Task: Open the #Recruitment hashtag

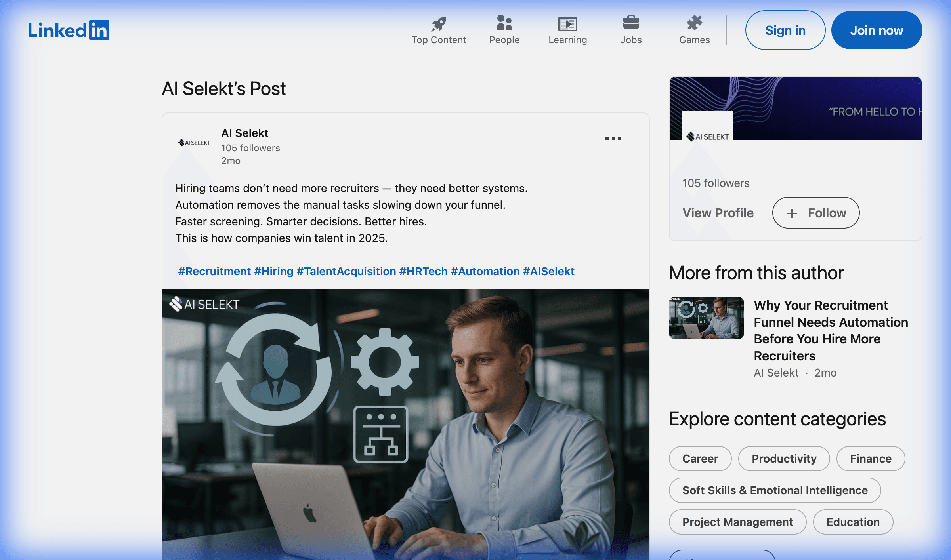Action: [214, 271]
